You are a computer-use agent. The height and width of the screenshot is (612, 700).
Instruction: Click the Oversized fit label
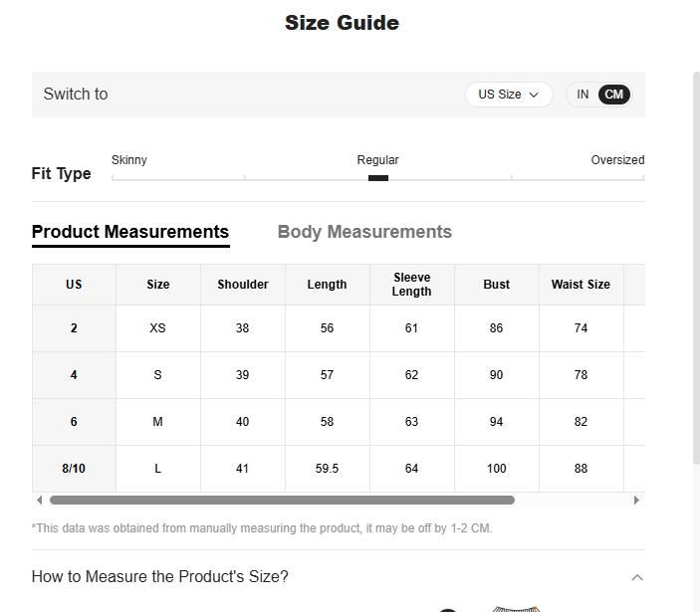pos(617,160)
